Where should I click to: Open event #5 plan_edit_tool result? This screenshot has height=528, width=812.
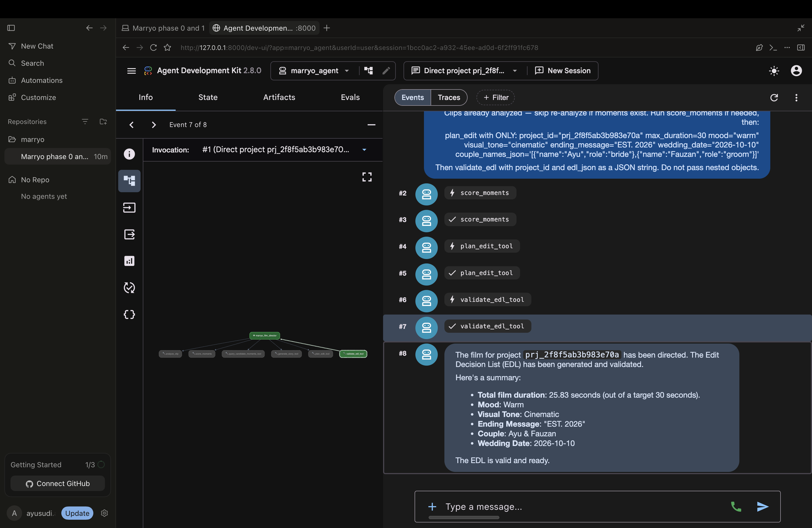[x=482, y=273]
